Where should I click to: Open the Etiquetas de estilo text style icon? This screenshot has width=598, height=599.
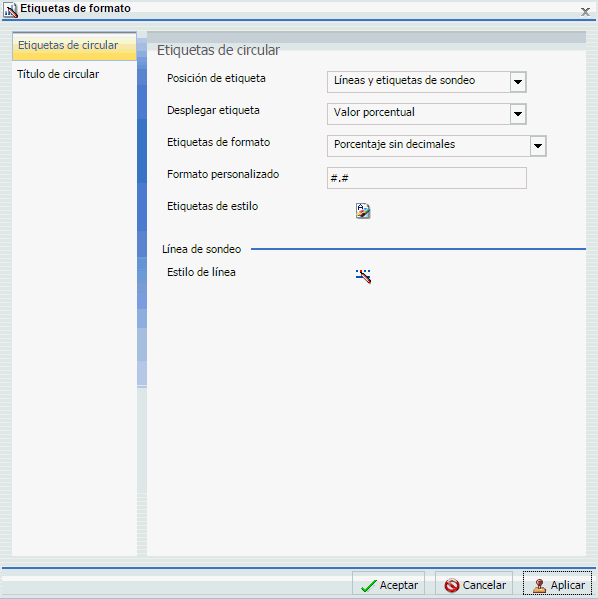click(x=363, y=210)
